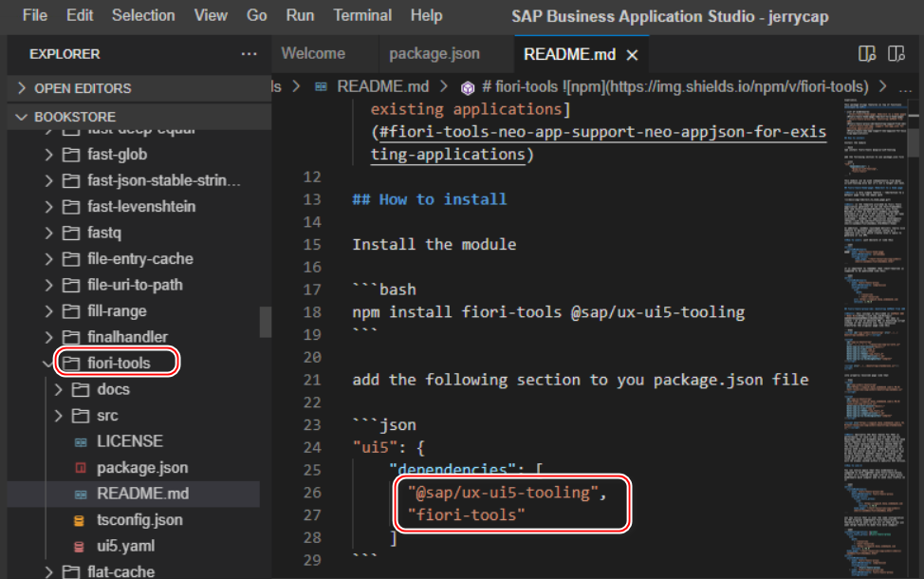Screen dimensions: 924x579
Task: Click the tsconfig.json file icon
Action: [x=79, y=520]
